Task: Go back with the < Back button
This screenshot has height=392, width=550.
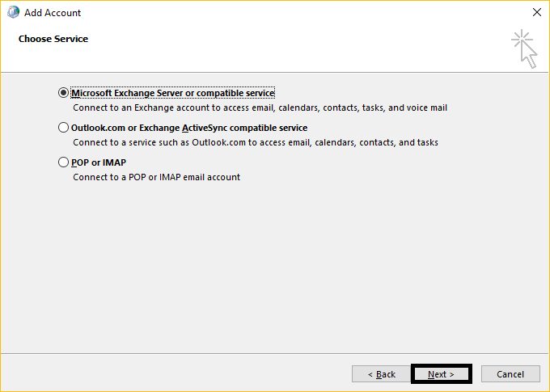Action: pyautogui.click(x=381, y=374)
